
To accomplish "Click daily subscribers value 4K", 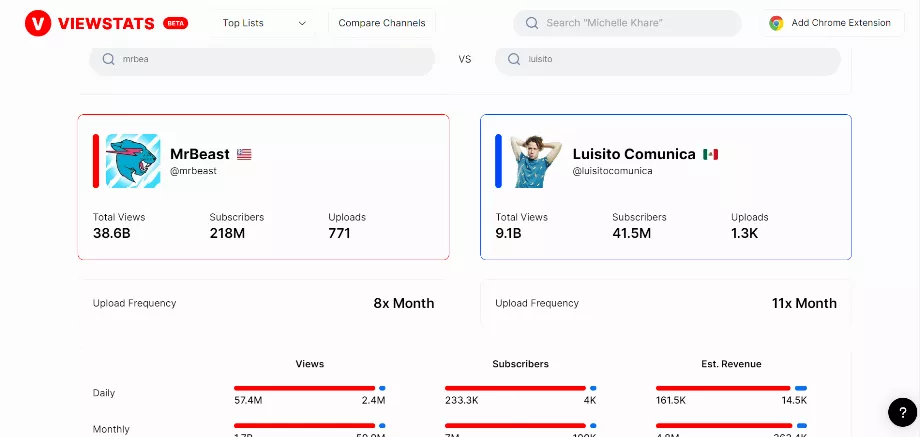I will tap(590, 401).
